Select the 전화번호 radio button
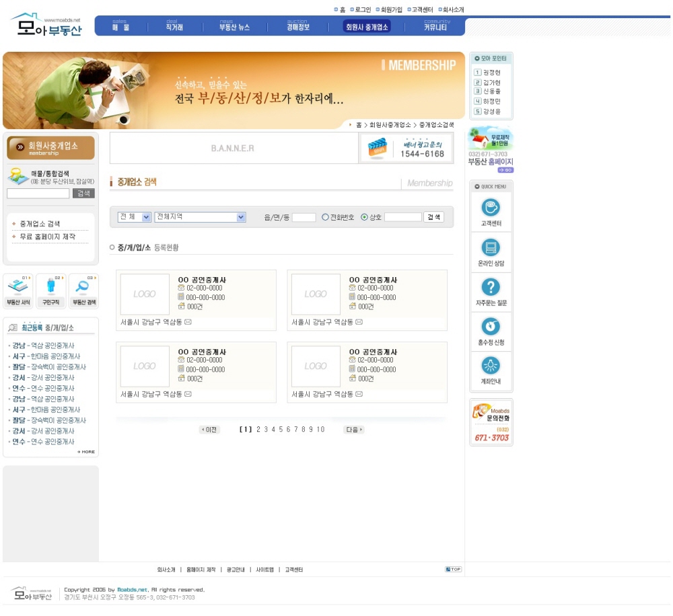This screenshot has height=616, width=673. coord(325,217)
